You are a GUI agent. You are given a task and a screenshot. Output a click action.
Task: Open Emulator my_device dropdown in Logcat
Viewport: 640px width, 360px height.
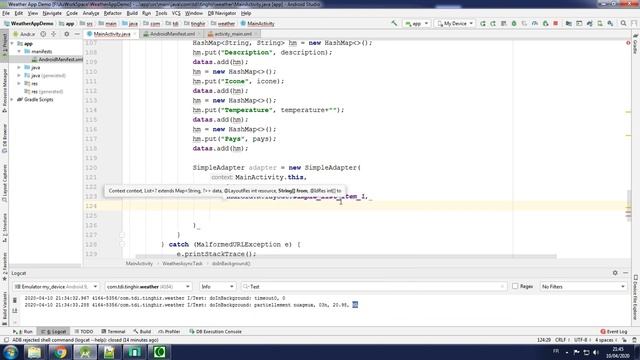pos(56,287)
